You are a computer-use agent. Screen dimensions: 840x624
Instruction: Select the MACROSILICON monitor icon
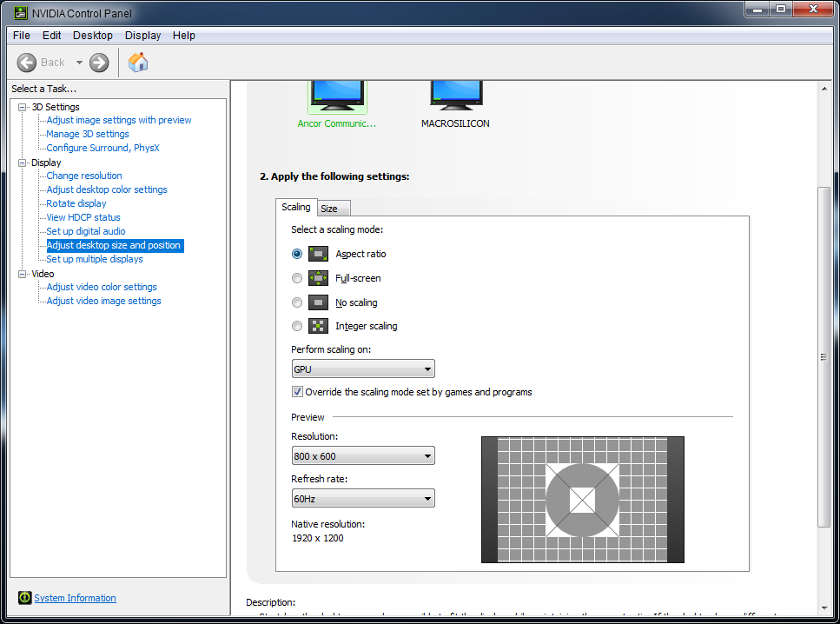pos(456,94)
